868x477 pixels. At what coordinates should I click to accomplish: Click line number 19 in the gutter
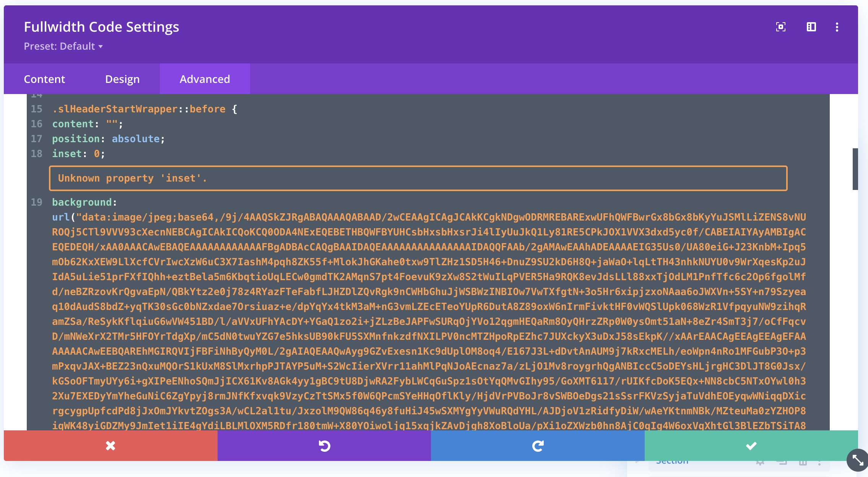36,202
